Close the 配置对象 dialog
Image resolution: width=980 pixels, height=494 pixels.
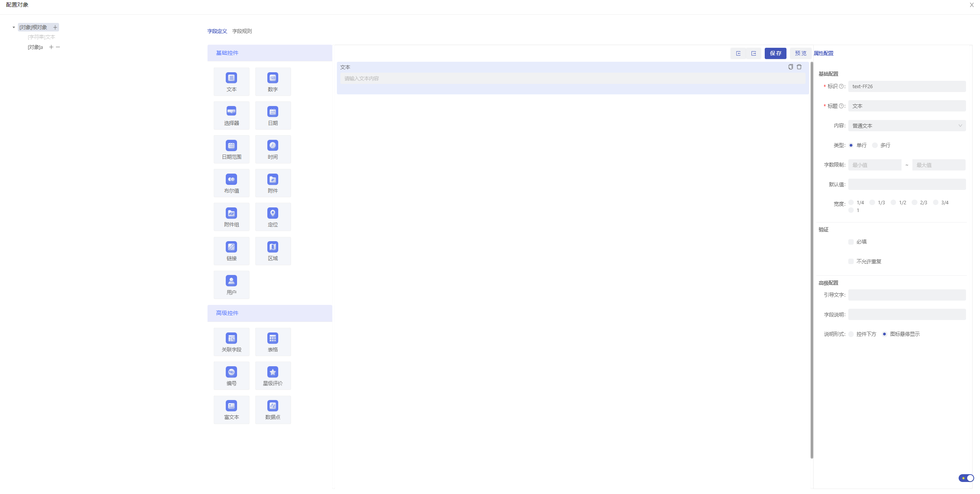[971, 5]
